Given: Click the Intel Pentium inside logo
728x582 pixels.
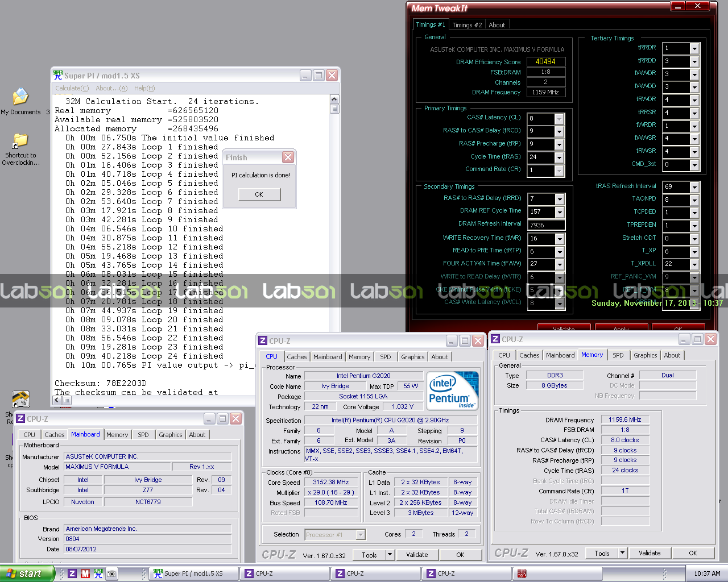Looking at the screenshot, I should 453,390.
